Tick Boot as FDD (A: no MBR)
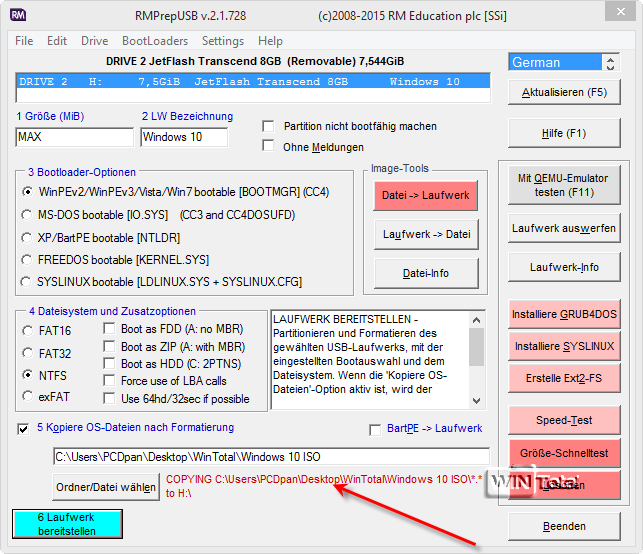Viewport: 643px width, 554px height. (x=109, y=328)
